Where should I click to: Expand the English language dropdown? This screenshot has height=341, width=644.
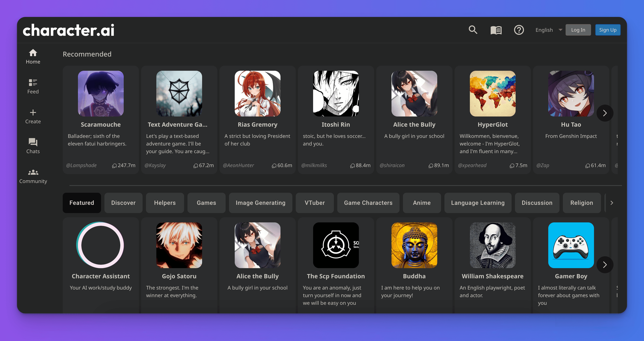click(x=548, y=30)
